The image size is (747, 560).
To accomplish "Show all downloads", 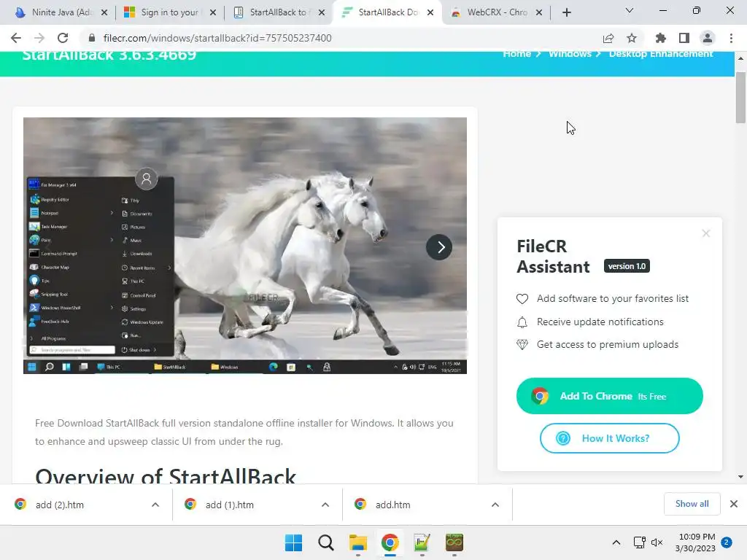I will pyautogui.click(x=692, y=504).
